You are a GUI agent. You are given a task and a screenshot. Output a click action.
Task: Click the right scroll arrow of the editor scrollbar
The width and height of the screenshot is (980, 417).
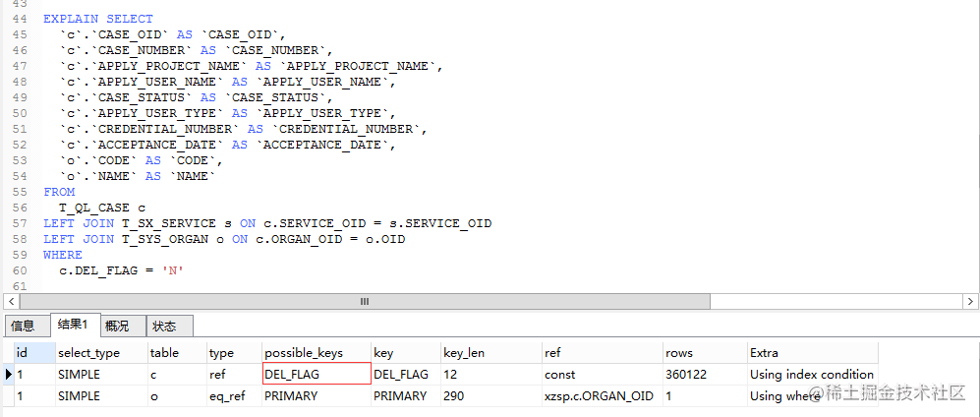pyautogui.click(x=969, y=301)
